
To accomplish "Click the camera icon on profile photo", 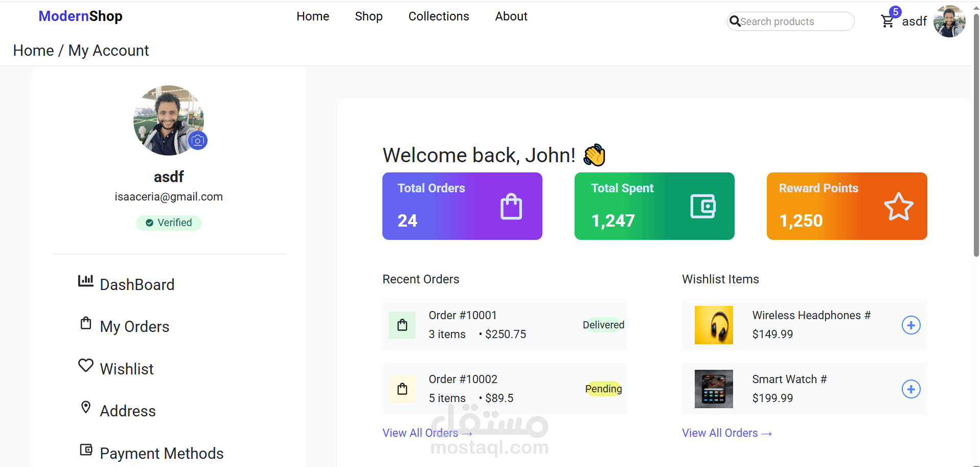I will coord(198,140).
